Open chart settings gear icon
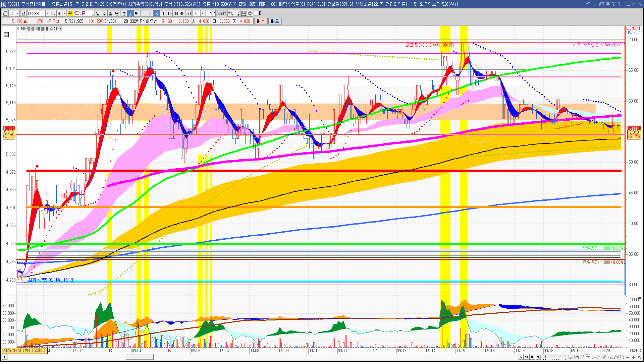 click(x=250, y=13)
